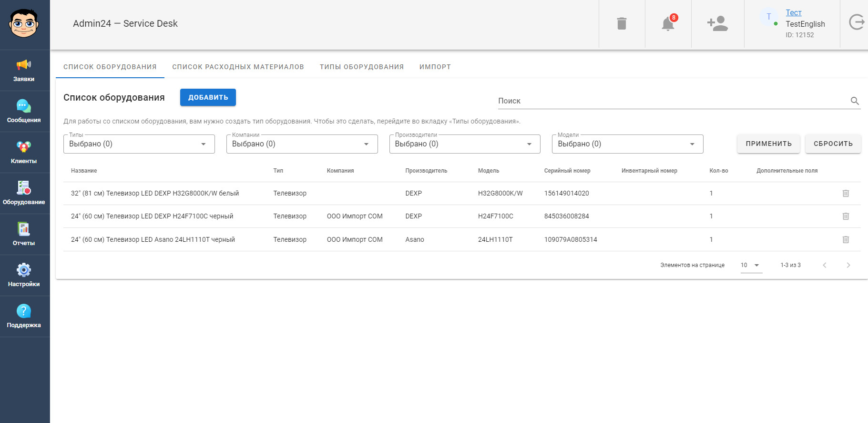Click the Поиск search field
This screenshot has height=423, width=868.
coord(672,101)
